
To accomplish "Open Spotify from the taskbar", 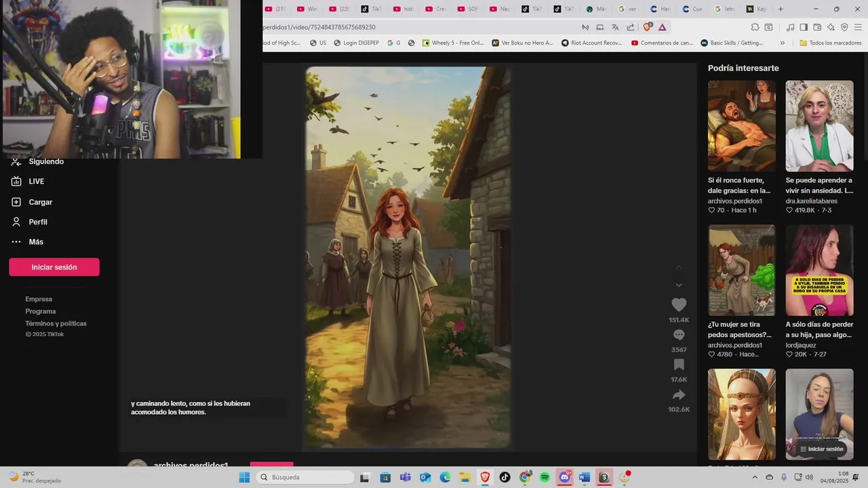I will [x=545, y=477].
